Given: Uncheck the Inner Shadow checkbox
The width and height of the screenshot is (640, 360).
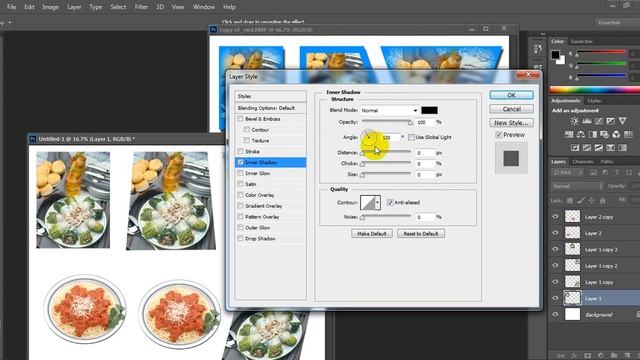Looking at the screenshot, I should click(240, 162).
